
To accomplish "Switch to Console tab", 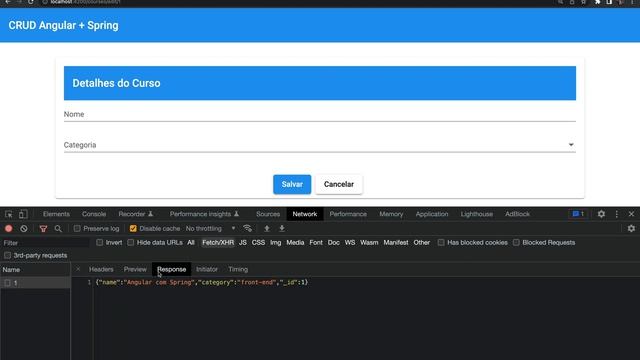I will (x=94, y=214).
